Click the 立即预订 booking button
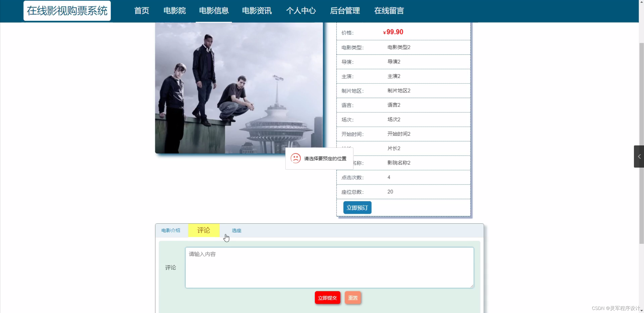 click(357, 207)
